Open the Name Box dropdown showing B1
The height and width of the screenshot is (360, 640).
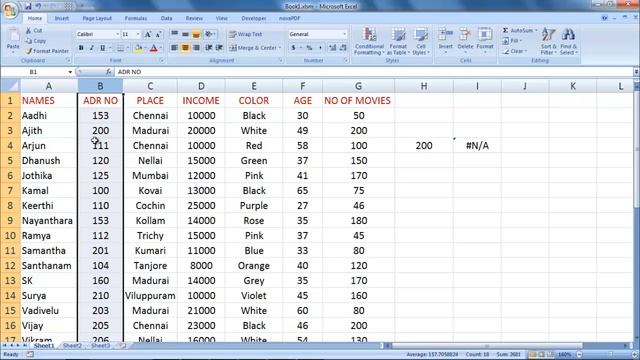(70, 72)
